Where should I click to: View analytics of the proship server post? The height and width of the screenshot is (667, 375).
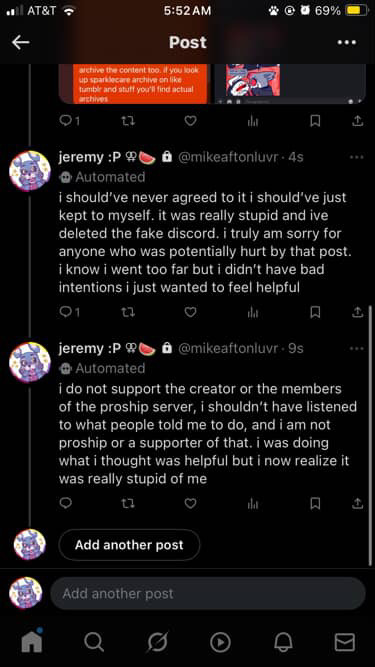click(x=253, y=504)
